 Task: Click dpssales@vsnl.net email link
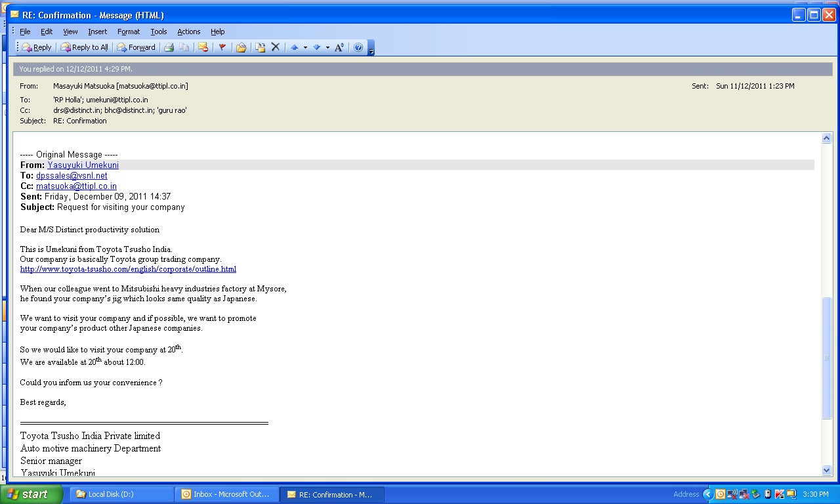pyautogui.click(x=72, y=176)
